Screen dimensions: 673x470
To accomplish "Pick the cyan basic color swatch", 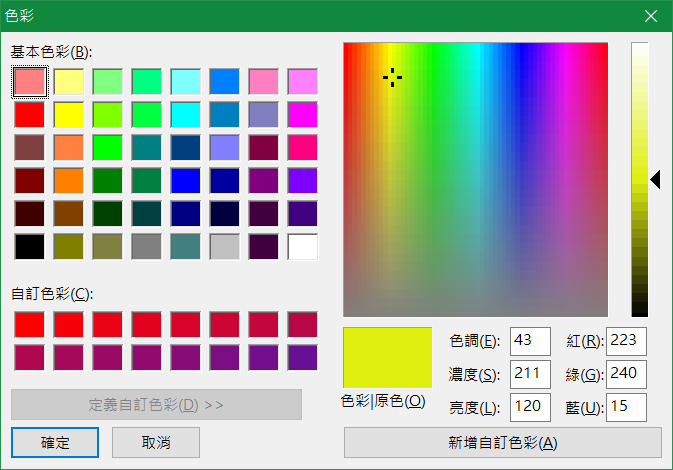I will coord(185,115).
